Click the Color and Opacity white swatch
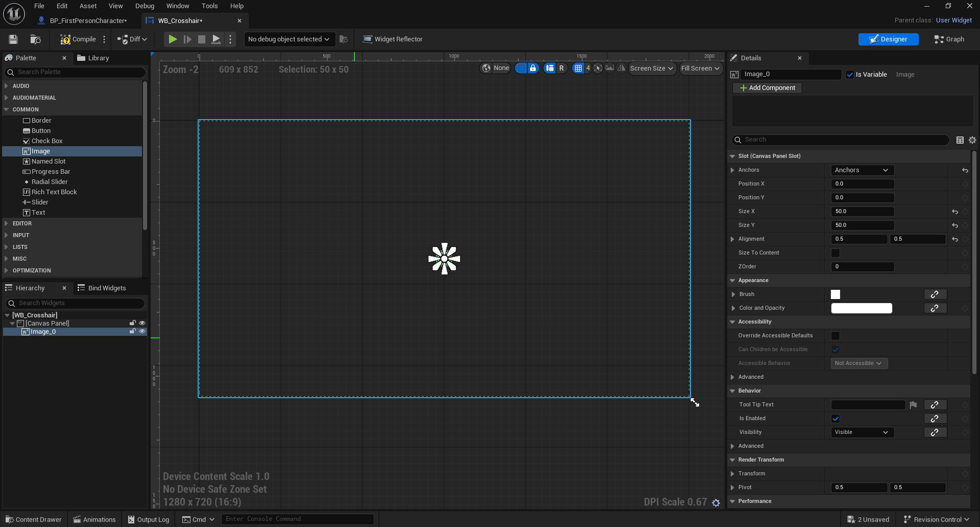The width and height of the screenshot is (980, 527). [x=861, y=308]
